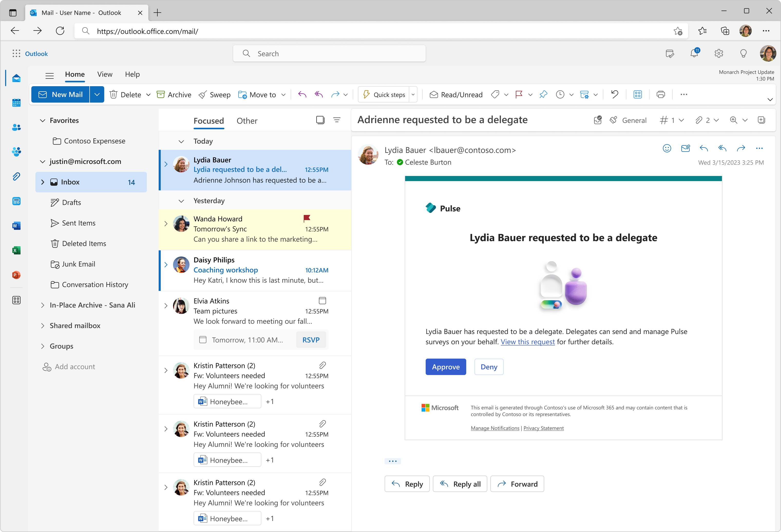This screenshot has width=781, height=532.
Task: Pin the message with pin icon
Action: pos(543,95)
